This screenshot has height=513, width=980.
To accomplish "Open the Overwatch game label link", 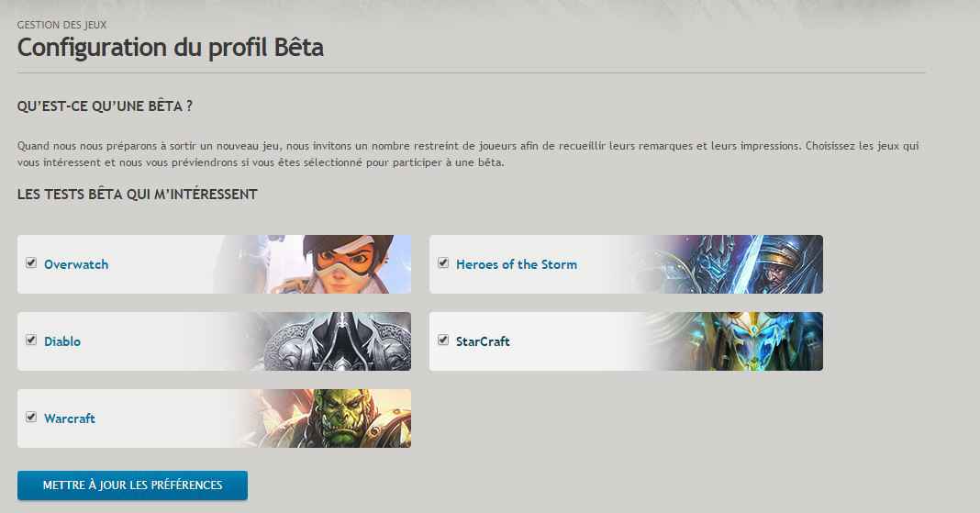I will [x=76, y=264].
